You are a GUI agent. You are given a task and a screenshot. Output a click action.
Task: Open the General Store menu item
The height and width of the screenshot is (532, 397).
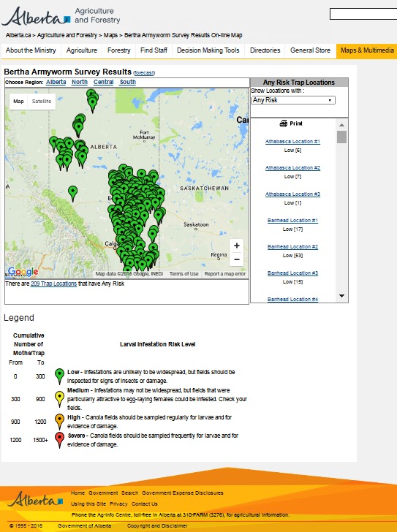pyautogui.click(x=310, y=50)
